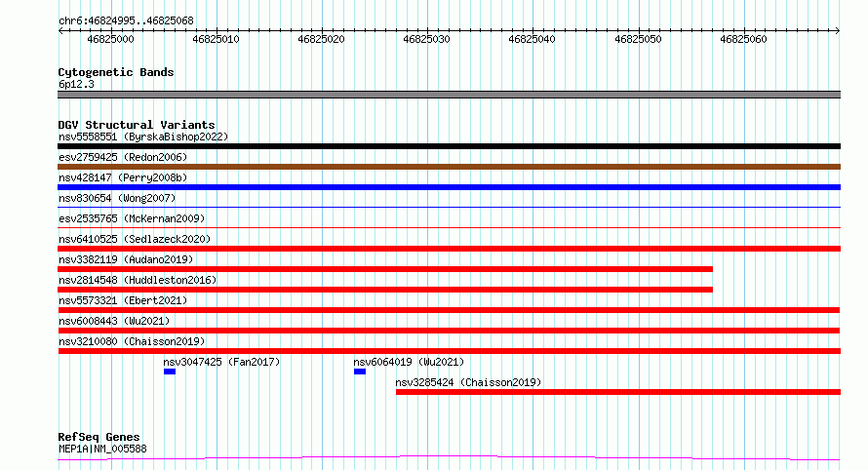Click the nsv5558551 (ByrskaBishop2022) label
Viewport: 868px width, 470px height.
point(143,137)
